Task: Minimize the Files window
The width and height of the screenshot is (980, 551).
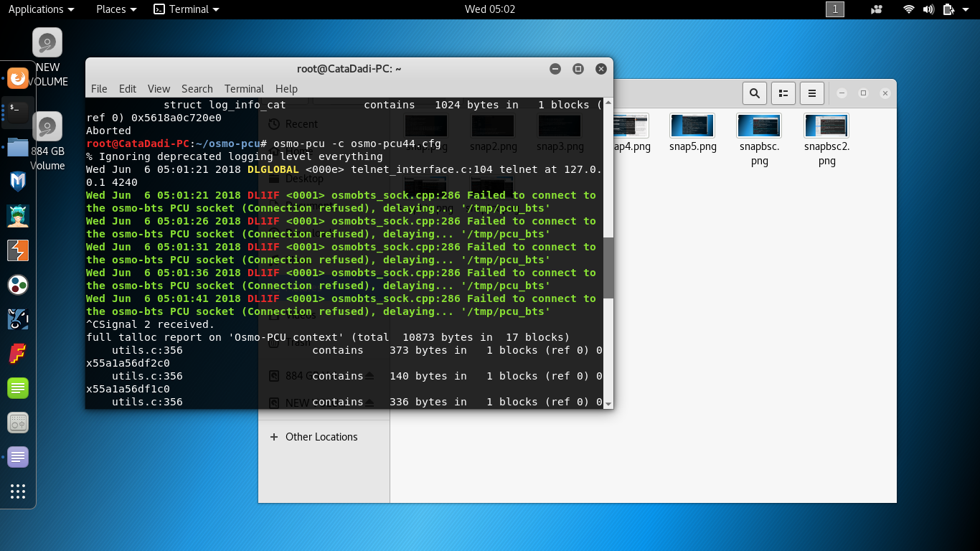Action: 842,93
